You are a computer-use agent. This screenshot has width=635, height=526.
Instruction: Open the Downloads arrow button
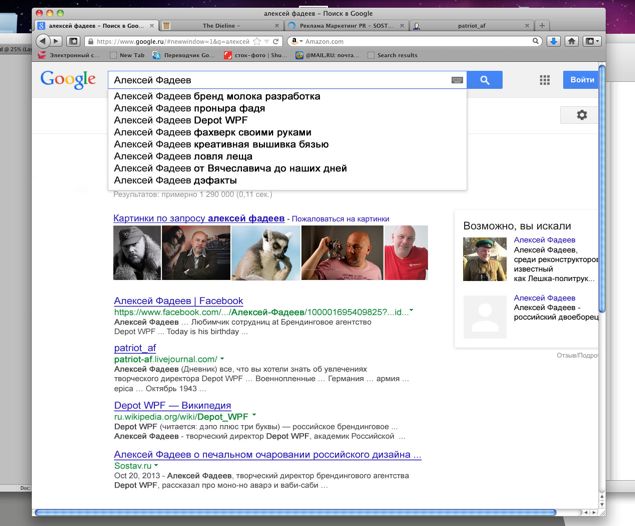click(x=554, y=41)
